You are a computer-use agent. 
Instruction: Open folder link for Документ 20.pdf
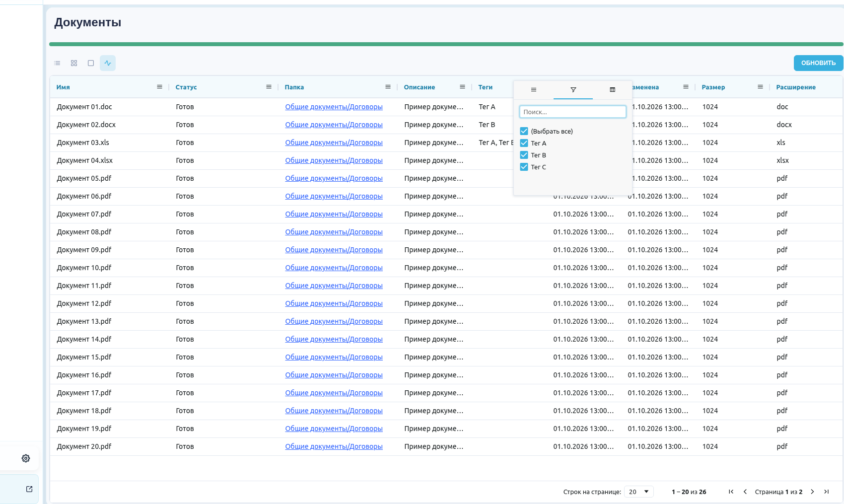(334, 446)
